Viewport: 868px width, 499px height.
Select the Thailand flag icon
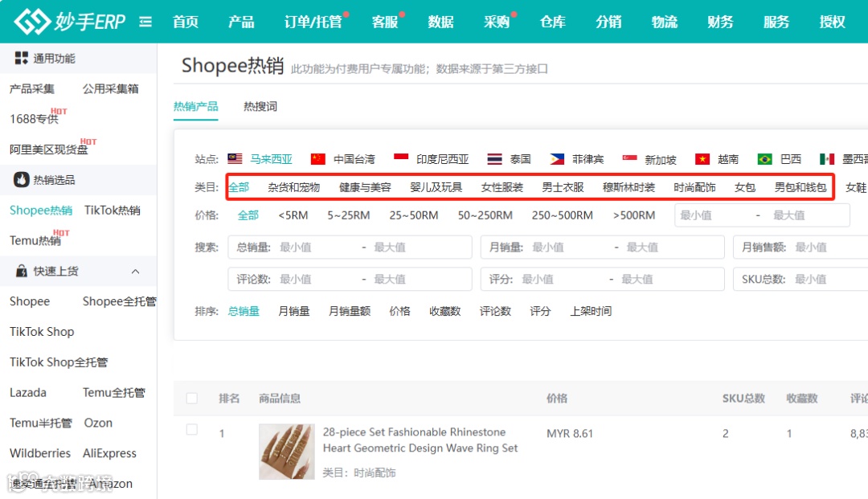(x=494, y=159)
